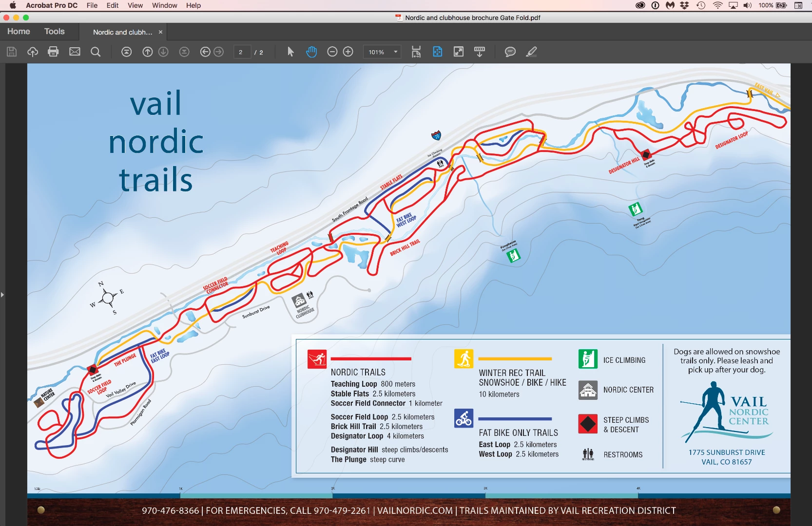This screenshot has height=526, width=812.
Task: Open read mode keyboard-arrow icon
Action: click(480, 52)
